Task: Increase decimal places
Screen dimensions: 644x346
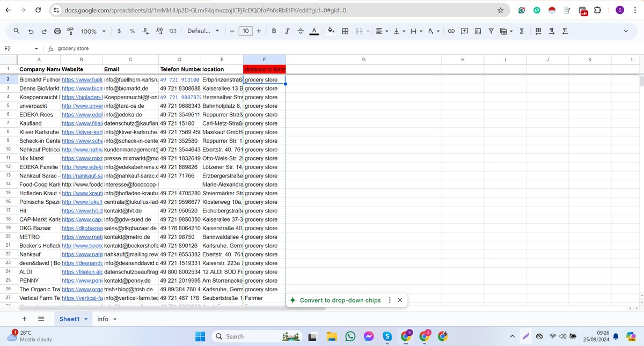Action: tap(158, 32)
